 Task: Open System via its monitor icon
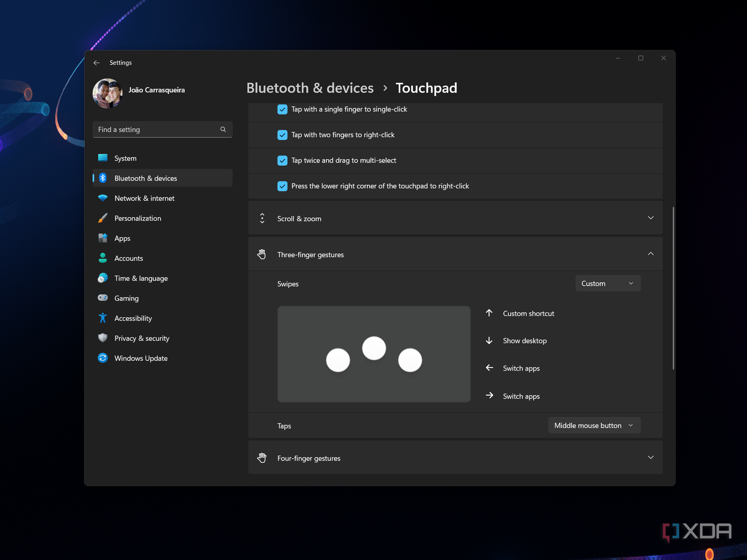(x=103, y=158)
